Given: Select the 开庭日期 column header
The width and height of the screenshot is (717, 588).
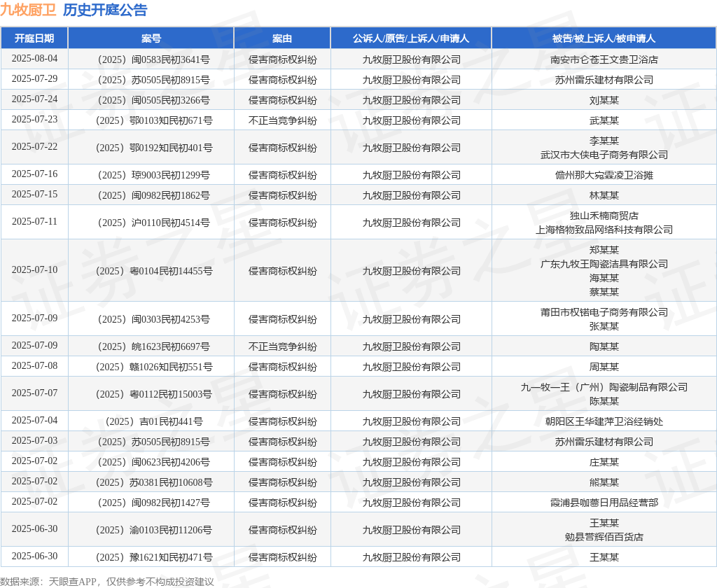Looking at the screenshot, I should (34, 38).
